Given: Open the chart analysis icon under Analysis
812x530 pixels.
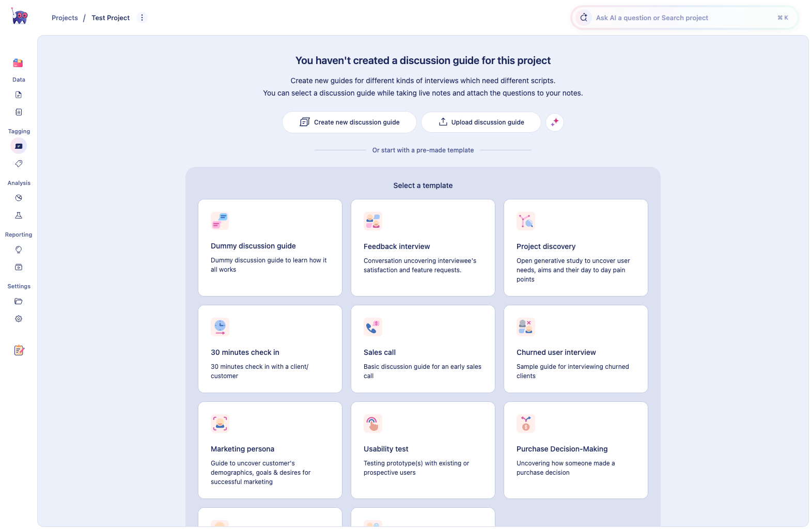Looking at the screenshot, I should click(19, 198).
